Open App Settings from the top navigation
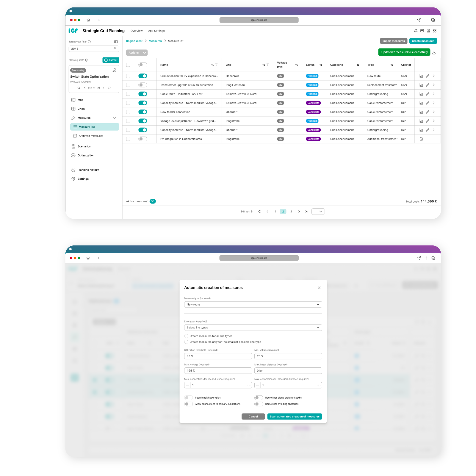The height and width of the screenshot is (476, 476). click(156, 31)
